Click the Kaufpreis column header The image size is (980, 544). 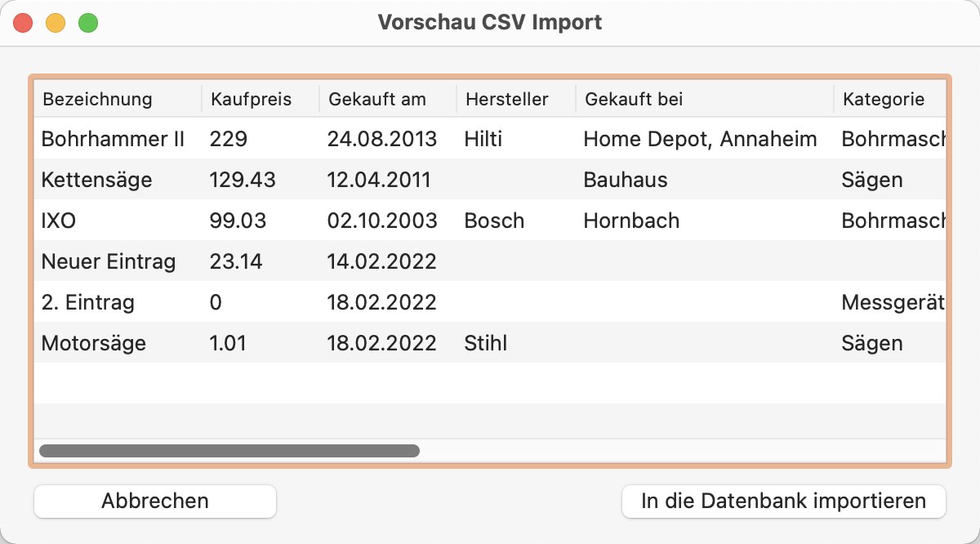pyautogui.click(x=261, y=99)
